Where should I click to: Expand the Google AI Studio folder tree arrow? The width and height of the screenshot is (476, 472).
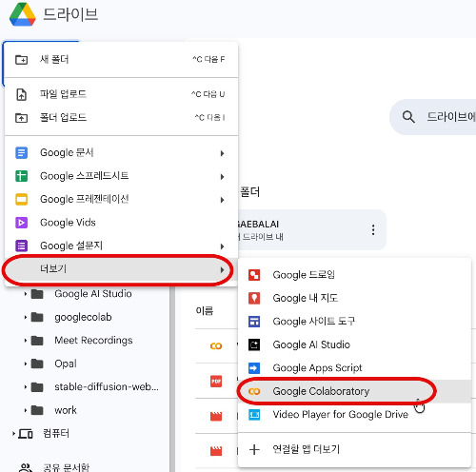[x=25, y=294]
